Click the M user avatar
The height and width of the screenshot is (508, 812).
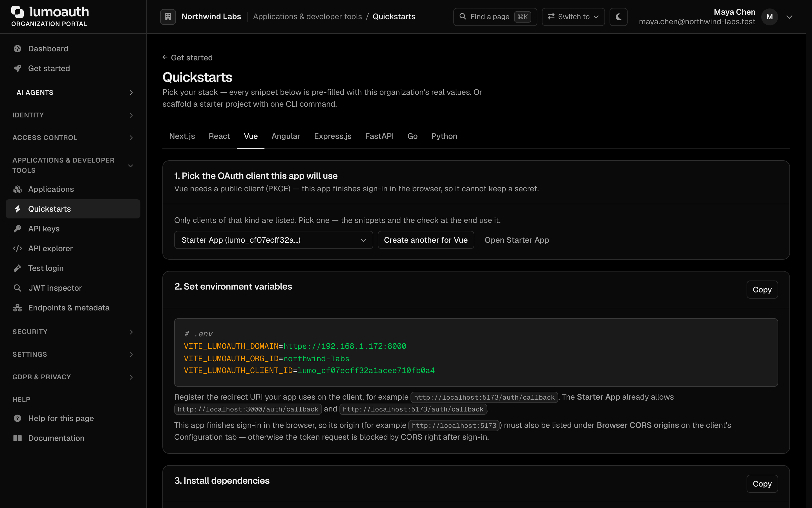769,17
